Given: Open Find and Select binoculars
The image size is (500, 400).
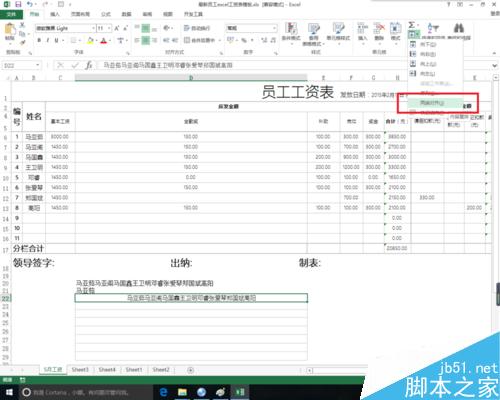Looking at the screenshot, I should 459,31.
